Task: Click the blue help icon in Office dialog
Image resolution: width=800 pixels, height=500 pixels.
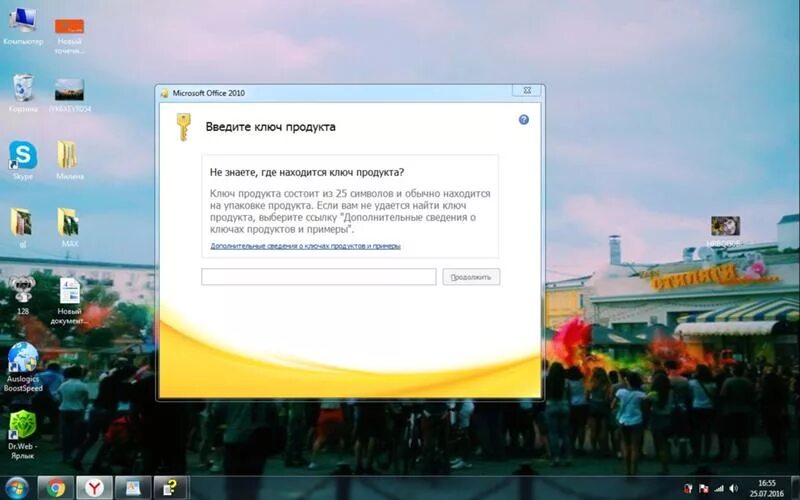Action: tap(523, 119)
